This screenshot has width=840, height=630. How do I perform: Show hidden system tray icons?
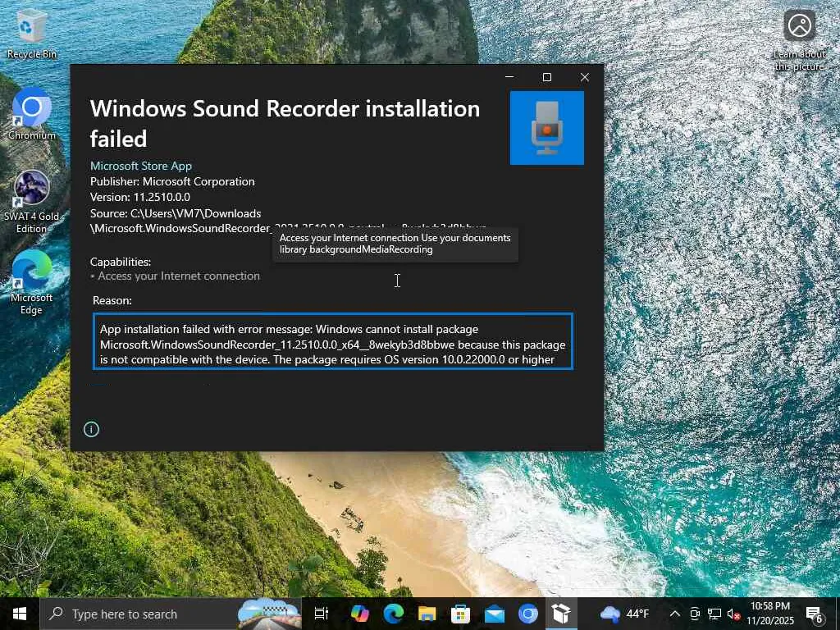tap(675, 614)
